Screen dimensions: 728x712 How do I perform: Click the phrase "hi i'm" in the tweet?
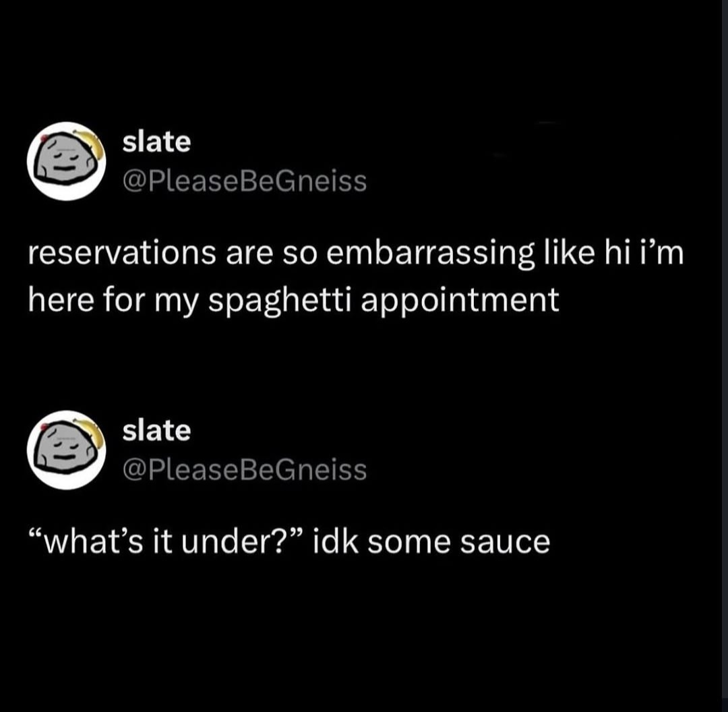644,253
